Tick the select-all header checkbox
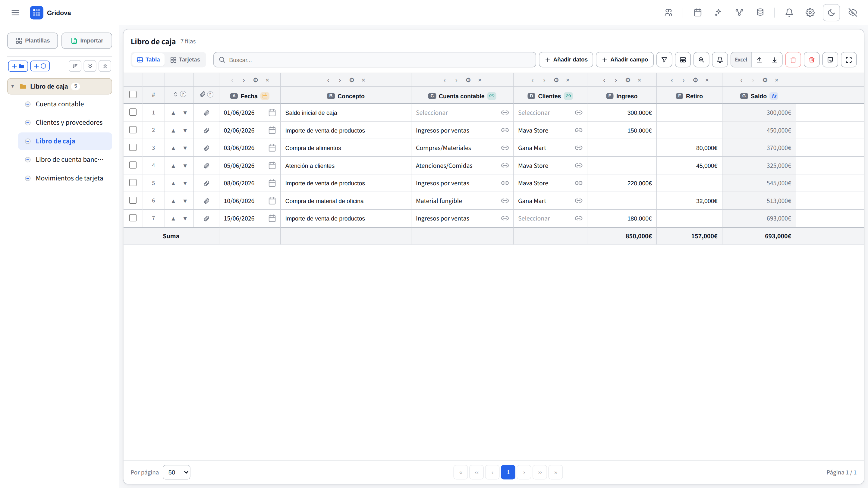Viewport: 868px width, 488px height. click(x=133, y=95)
